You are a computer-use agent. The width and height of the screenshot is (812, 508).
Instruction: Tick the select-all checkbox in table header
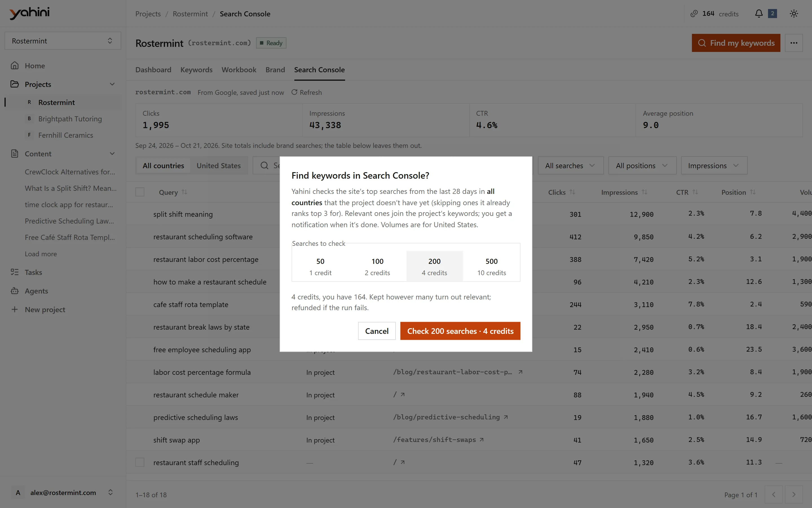(x=140, y=192)
